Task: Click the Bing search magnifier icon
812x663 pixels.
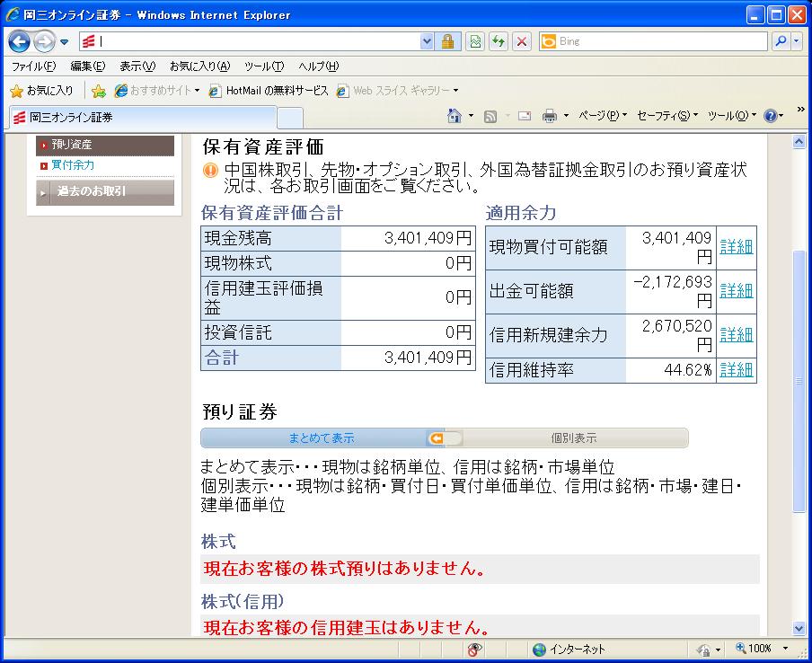Action: (781, 41)
